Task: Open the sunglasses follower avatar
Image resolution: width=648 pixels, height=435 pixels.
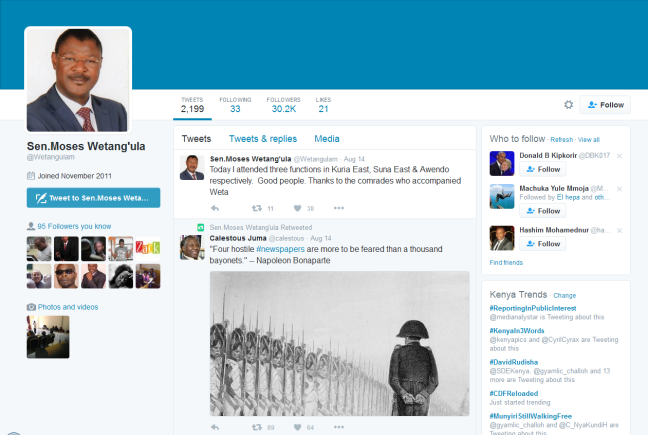Action: point(66,276)
